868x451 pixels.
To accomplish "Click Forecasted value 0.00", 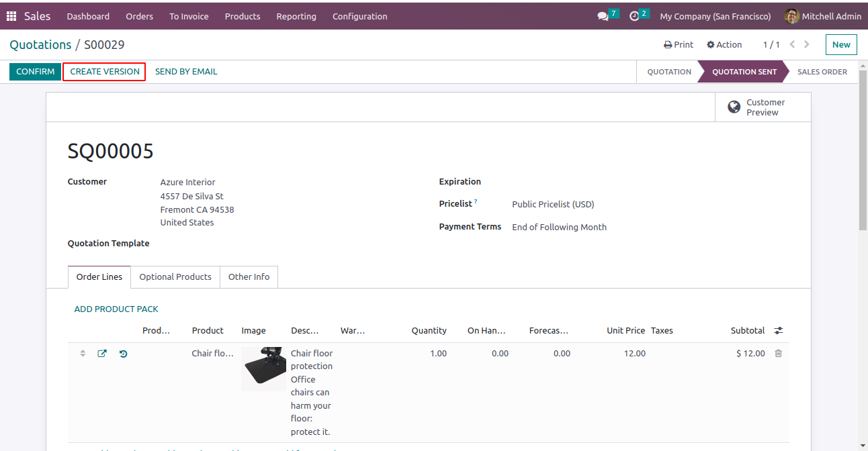I will pos(562,353).
